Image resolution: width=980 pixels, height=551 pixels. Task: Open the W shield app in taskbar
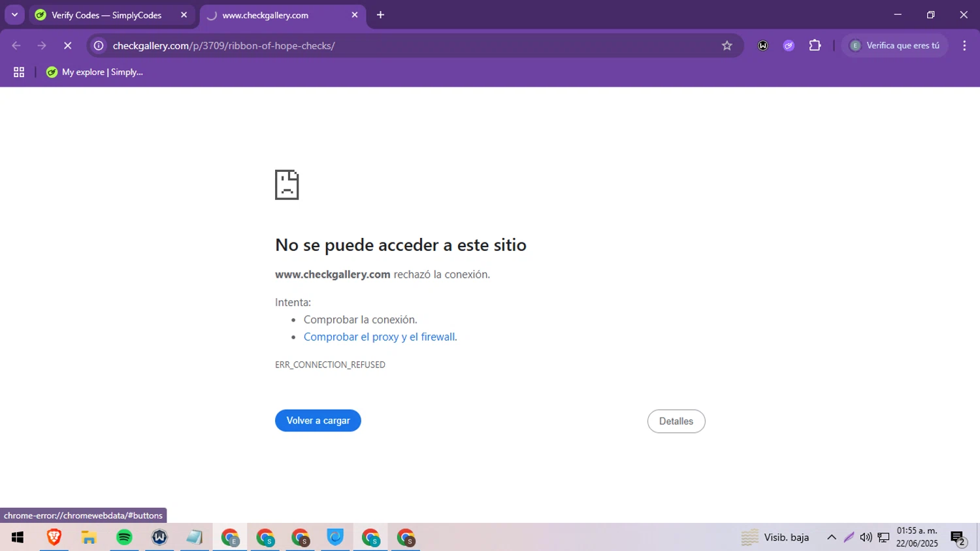tap(159, 538)
